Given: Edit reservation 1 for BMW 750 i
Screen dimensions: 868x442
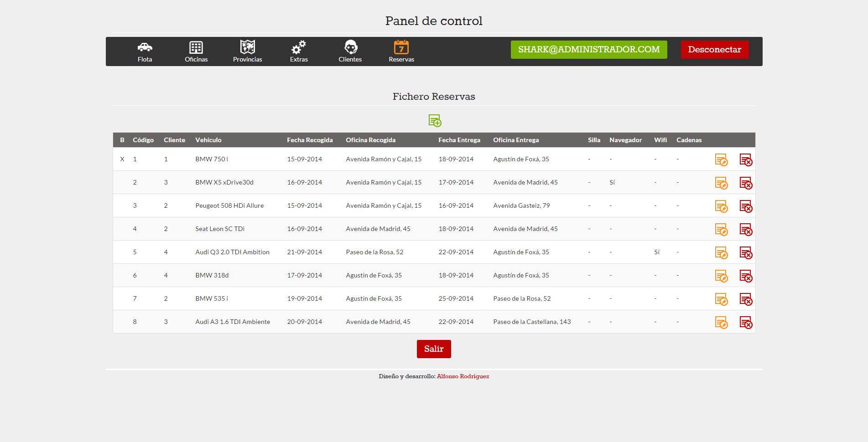Looking at the screenshot, I should tap(721, 160).
